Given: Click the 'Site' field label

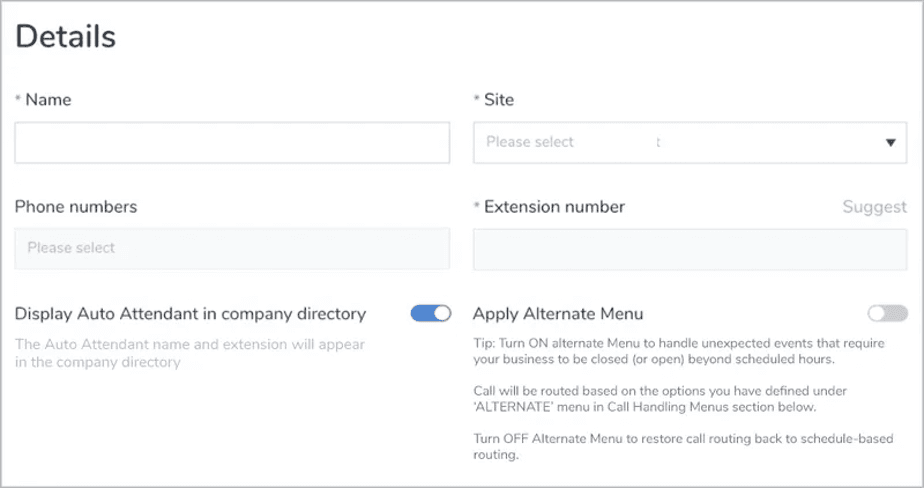Looking at the screenshot, I should [499, 100].
